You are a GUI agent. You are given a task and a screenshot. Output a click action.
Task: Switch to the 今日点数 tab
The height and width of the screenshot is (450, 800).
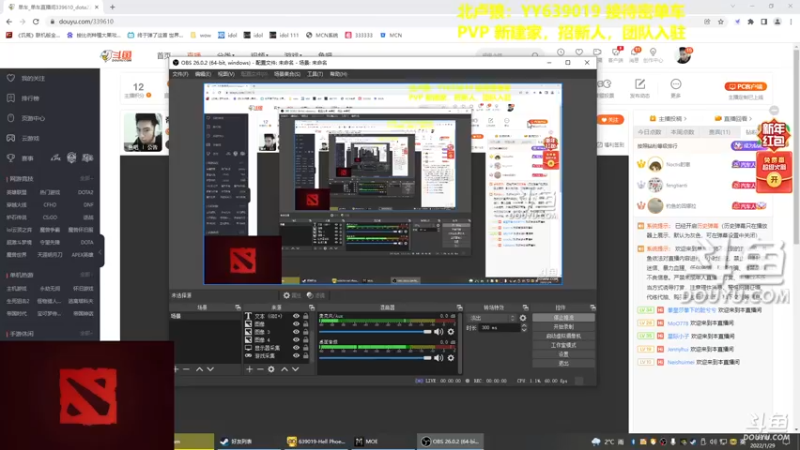pyautogui.click(x=649, y=132)
